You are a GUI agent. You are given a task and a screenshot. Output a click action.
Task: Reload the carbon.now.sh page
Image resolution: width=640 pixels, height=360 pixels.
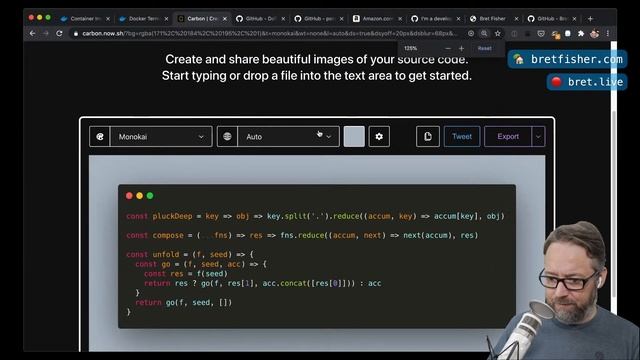pos(59,33)
